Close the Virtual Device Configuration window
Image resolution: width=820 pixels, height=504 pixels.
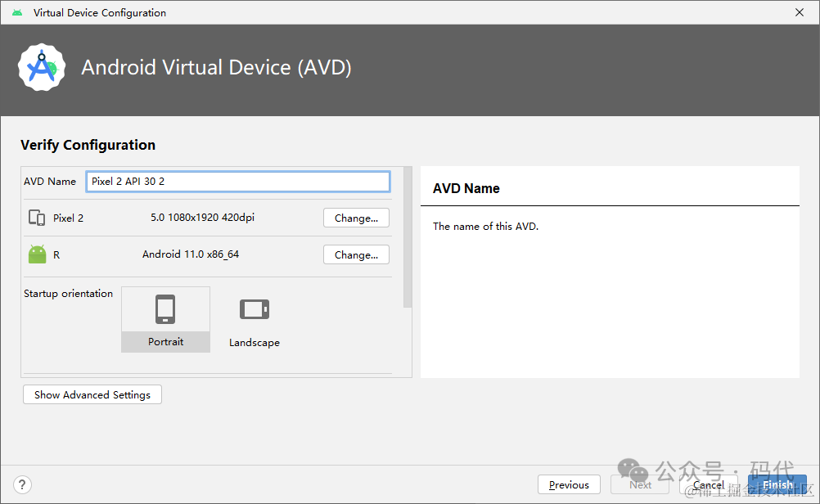point(800,12)
